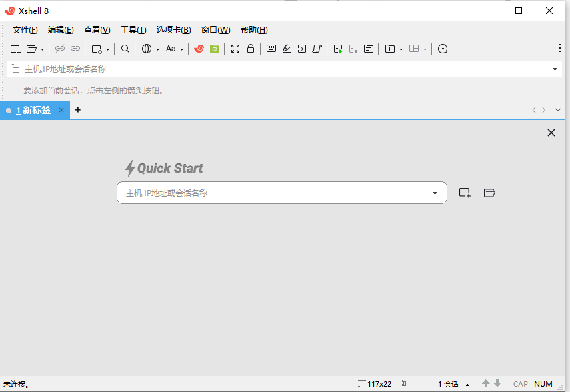570x392 pixels.
Task: Click the Disconnect broken-link toolbar icon
Action: 59,49
